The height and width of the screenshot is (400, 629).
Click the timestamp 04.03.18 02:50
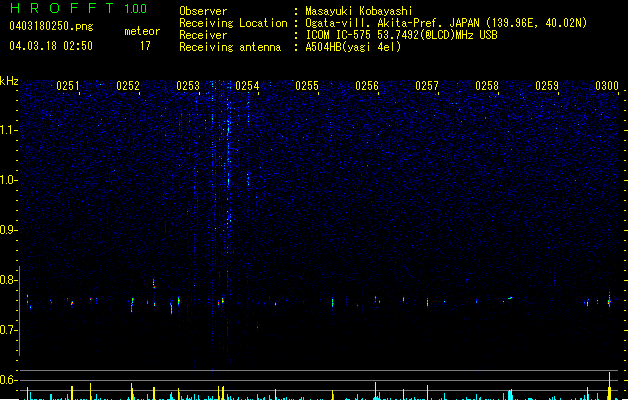pos(51,46)
